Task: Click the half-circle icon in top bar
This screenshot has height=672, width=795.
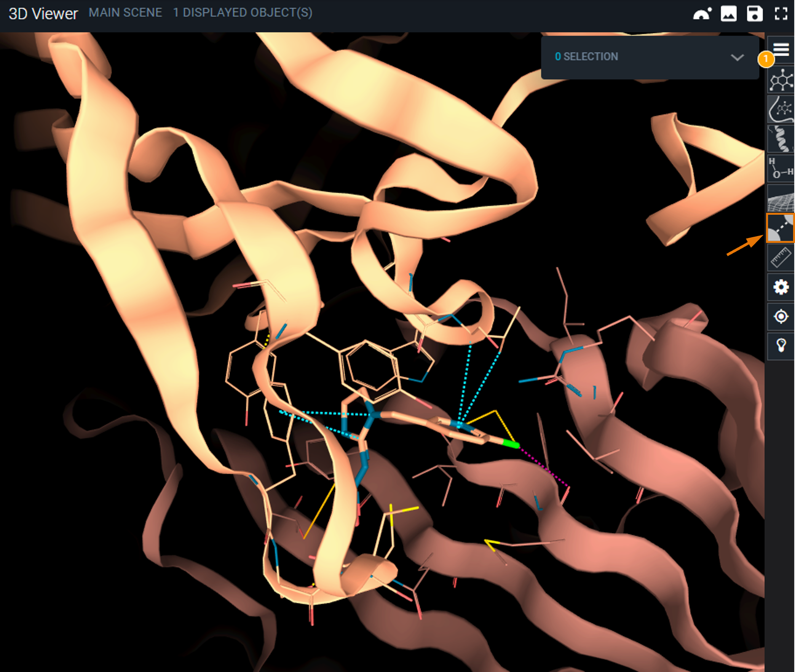Action: pos(702,14)
